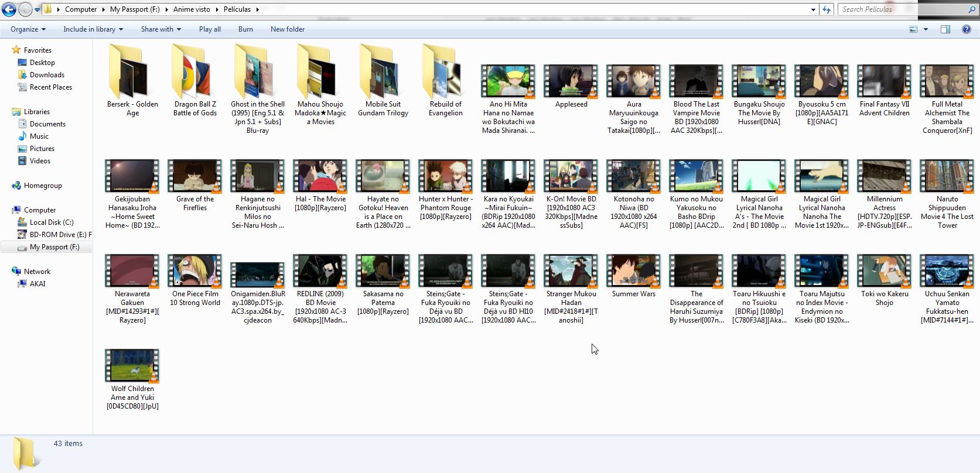Click the Burn toolbar button
This screenshot has width=980, height=473.
(245, 29)
